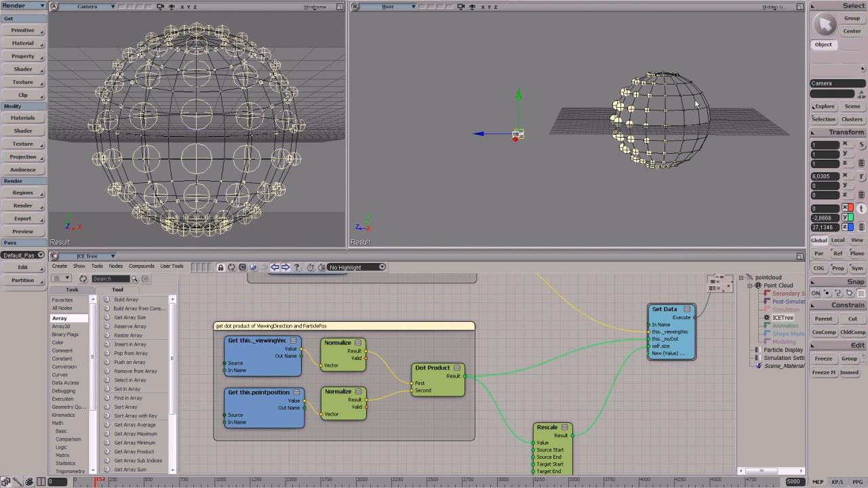Screen dimensions: 868x488
Task: Click the first stopwatch performance timer icon
Action: (311, 267)
